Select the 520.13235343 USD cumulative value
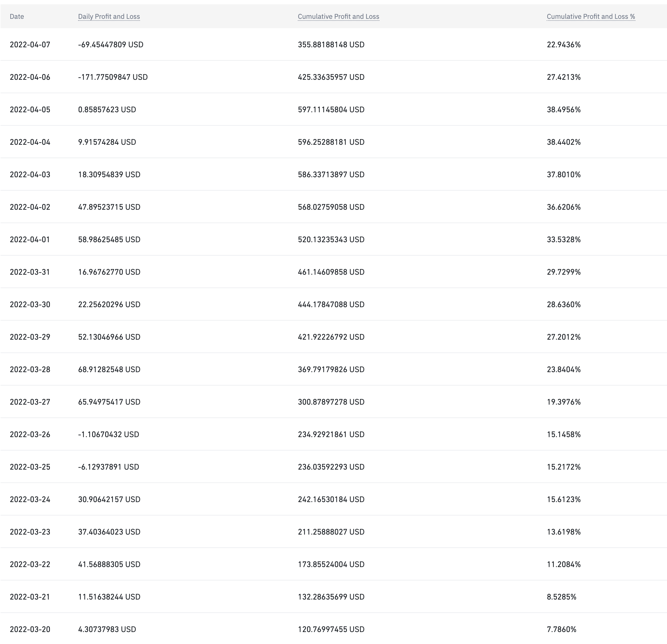 pos(331,239)
